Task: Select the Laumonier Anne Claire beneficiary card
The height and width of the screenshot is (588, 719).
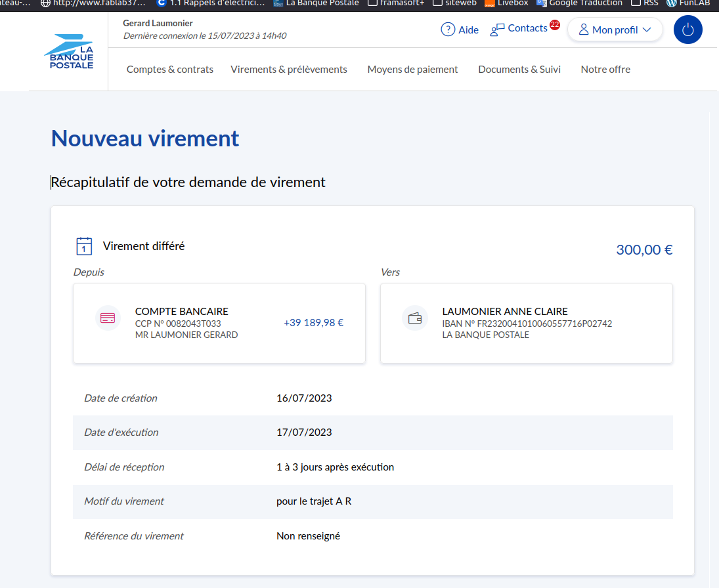Action: pyautogui.click(x=527, y=323)
